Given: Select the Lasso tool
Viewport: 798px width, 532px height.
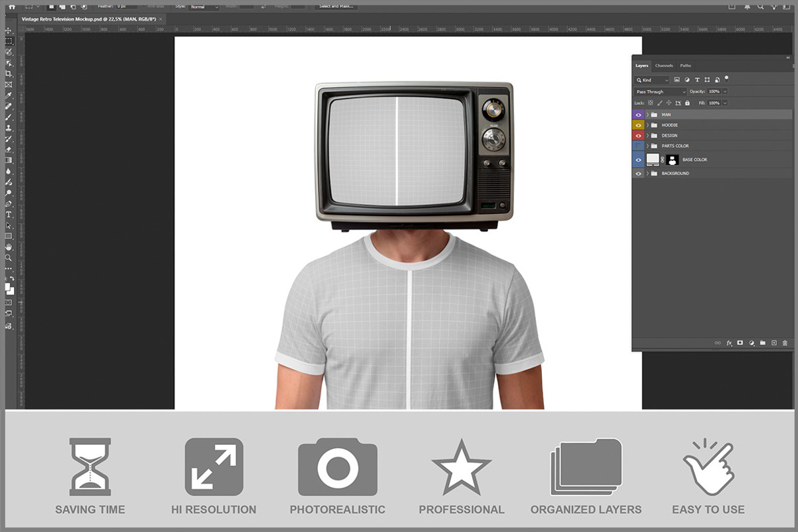Looking at the screenshot, I should [9, 51].
